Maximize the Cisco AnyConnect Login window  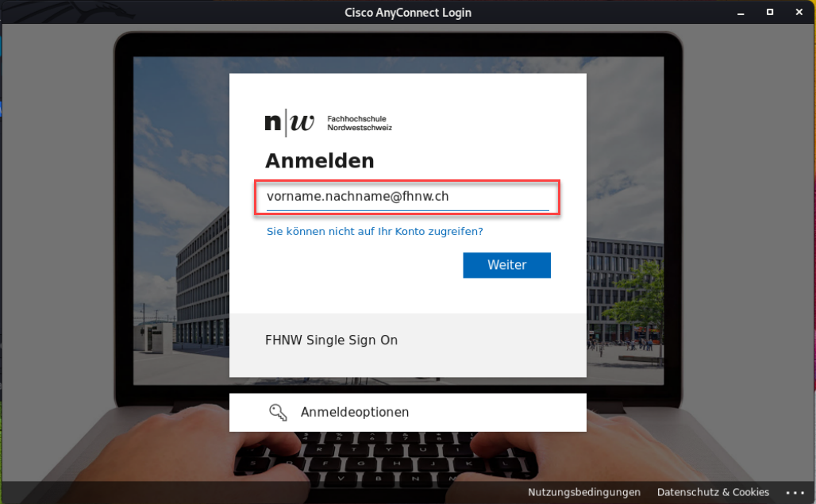770,12
